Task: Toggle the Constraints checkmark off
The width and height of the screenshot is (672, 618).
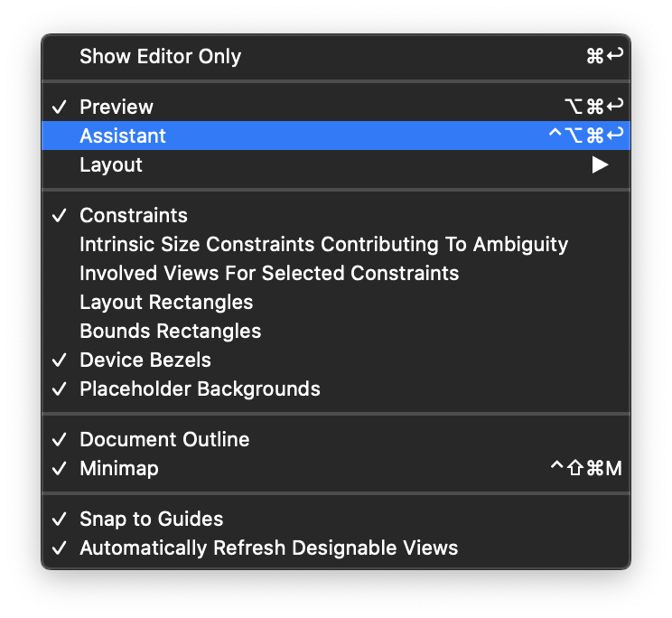Action: (59, 215)
